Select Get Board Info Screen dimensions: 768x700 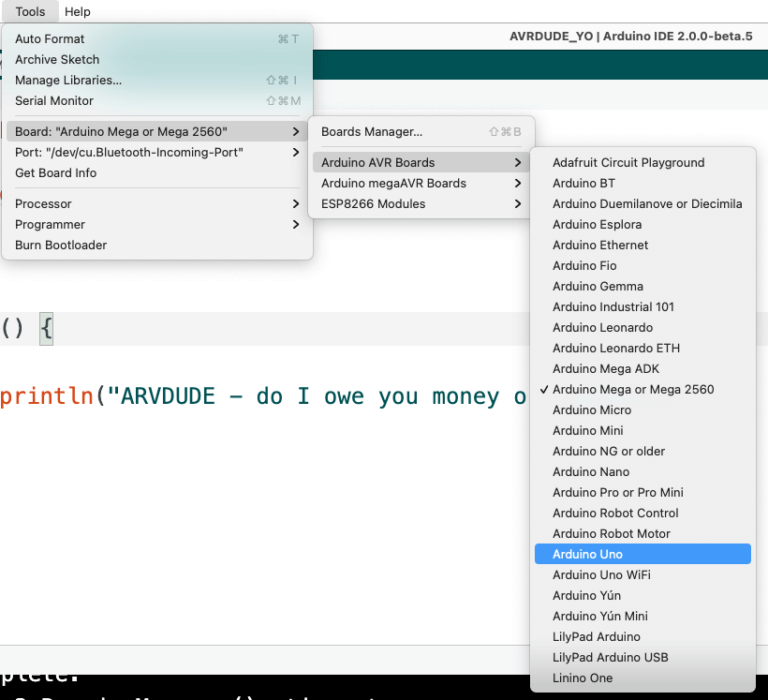(x=157, y=172)
